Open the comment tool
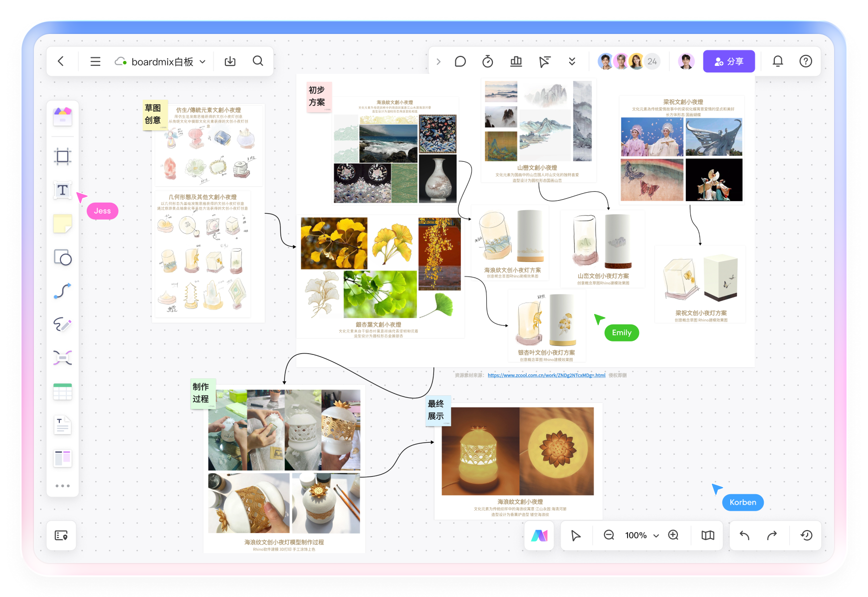Image resolution: width=868 pixels, height=597 pixels. tap(460, 61)
